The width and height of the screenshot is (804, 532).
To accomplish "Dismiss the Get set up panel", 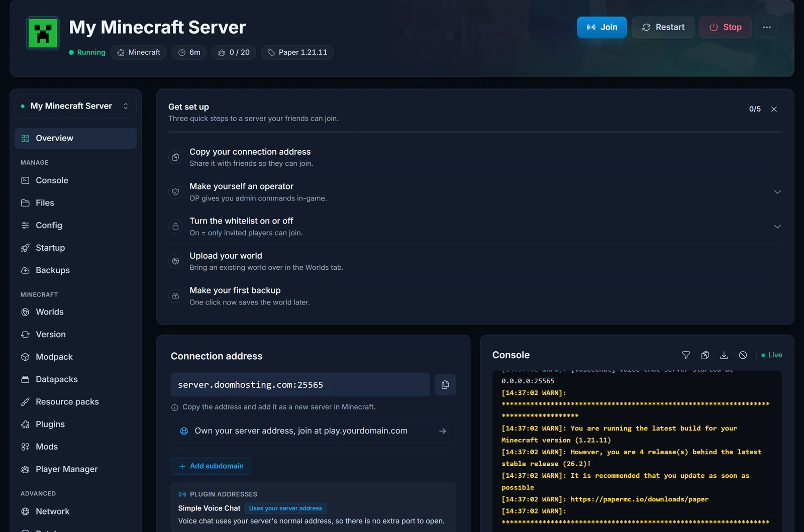I will (774, 109).
